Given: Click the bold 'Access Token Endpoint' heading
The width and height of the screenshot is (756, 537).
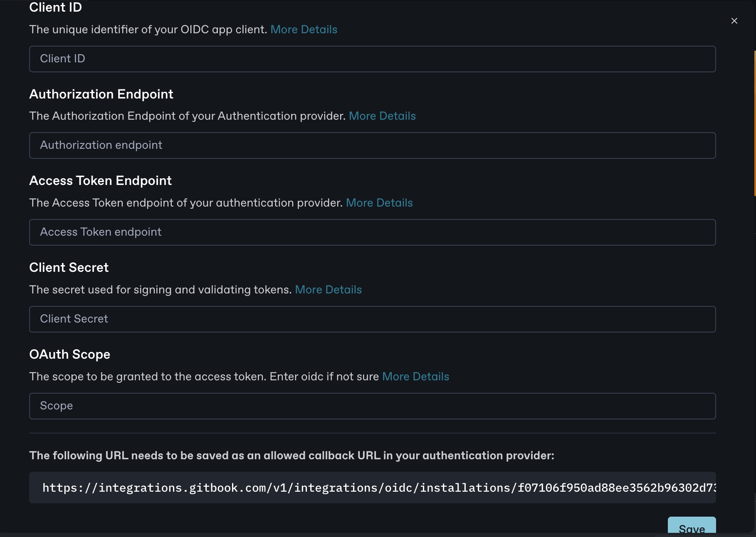Looking at the screenshot, I should pyautogui.click(x=100, y=181).
